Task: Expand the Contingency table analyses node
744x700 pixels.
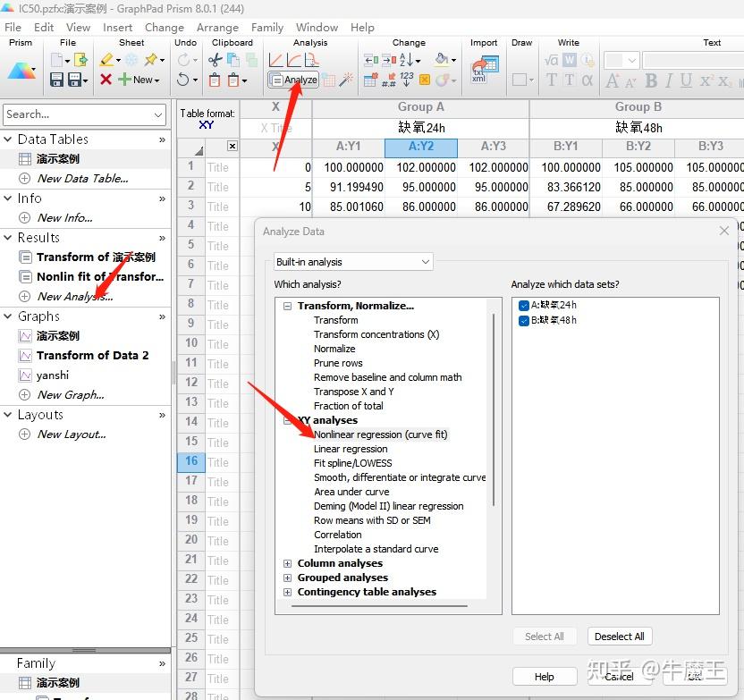Action: 287,592
